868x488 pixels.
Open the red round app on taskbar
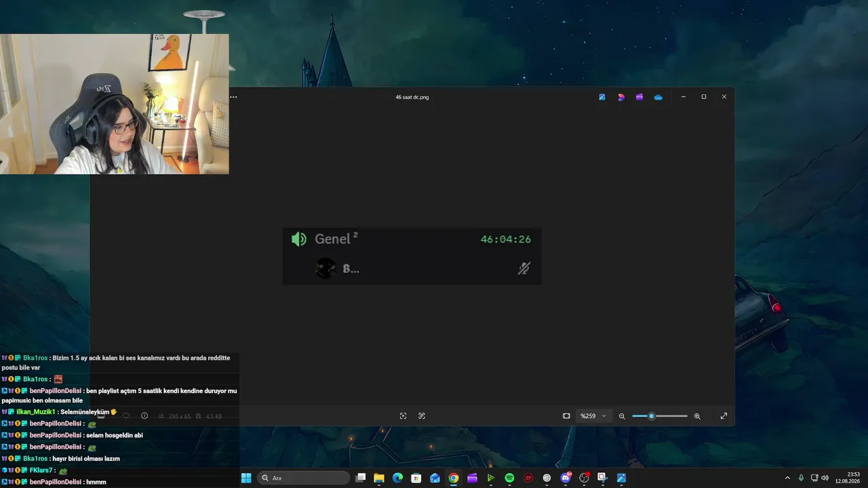coord(528,478)
